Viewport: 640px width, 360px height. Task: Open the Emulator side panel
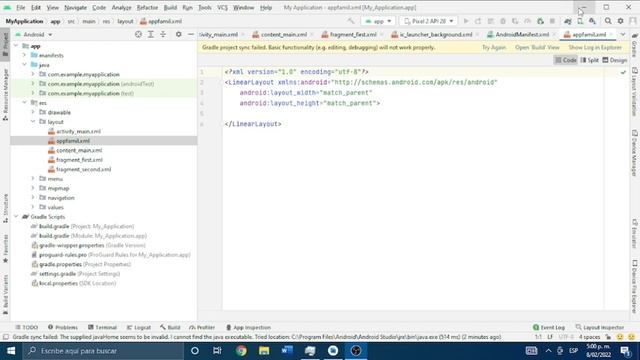(635, 234)
